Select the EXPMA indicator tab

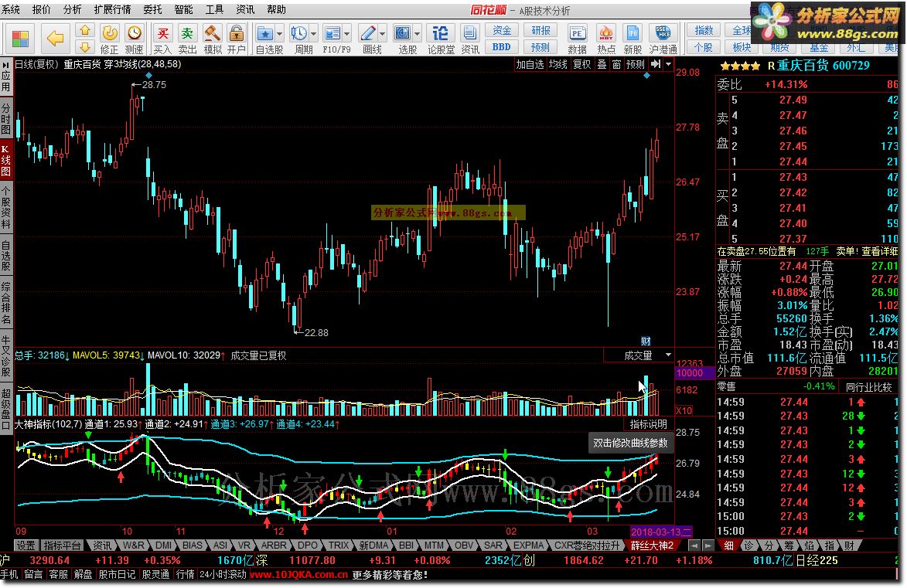(x=529, y=546)
